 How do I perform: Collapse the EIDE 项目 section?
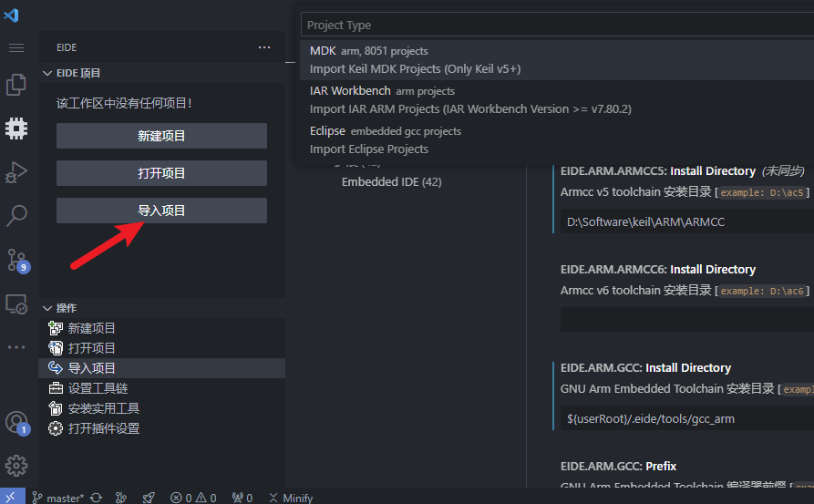pyautogui.click(x=48, y=73)
